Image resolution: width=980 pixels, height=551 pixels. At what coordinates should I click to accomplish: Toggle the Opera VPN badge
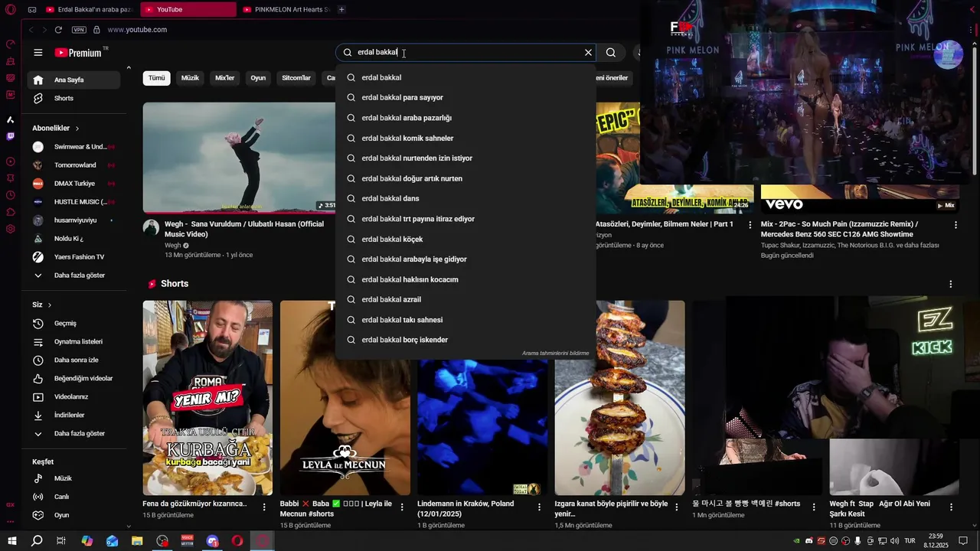click(x=79, y=29)
